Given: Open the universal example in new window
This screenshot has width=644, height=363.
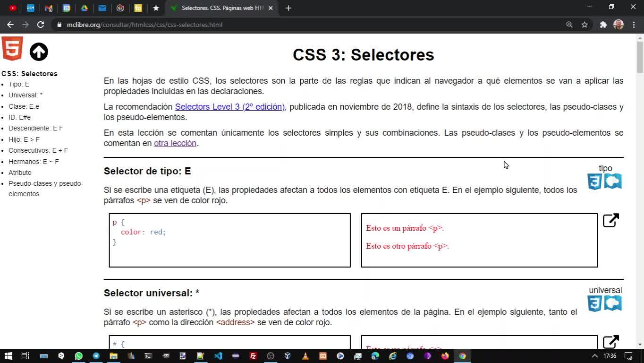Looking at the screenshot, I should coord(610,342).
